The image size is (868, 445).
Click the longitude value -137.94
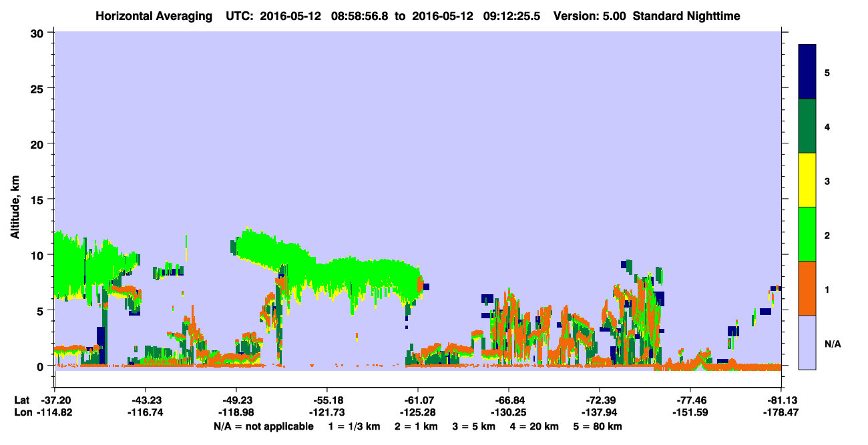600,412
